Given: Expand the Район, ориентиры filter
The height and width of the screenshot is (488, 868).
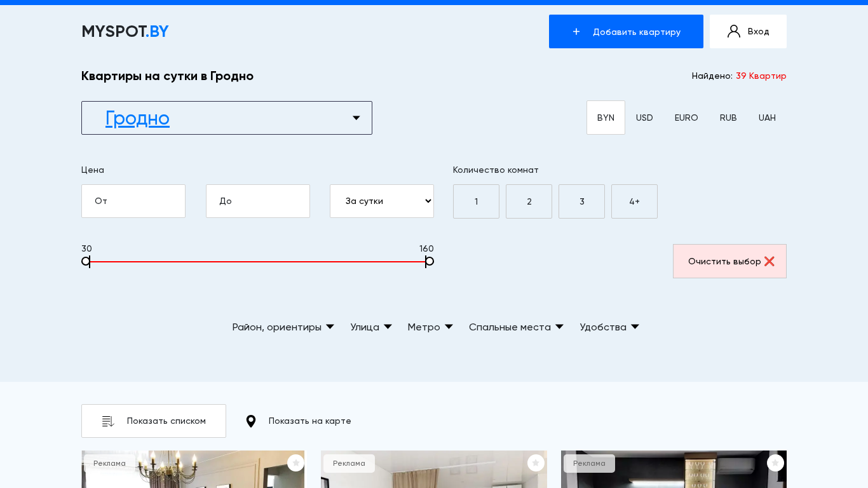Looking at the screenshot, I should coord(283,327).
